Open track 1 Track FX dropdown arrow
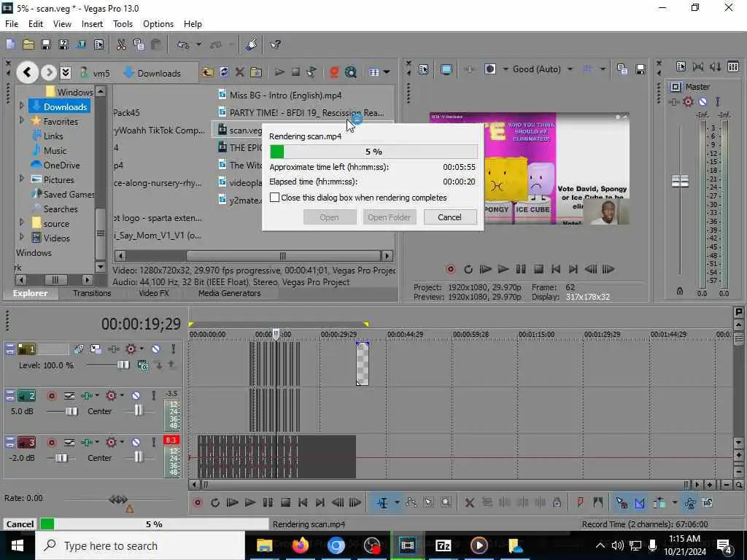Screen dimensions: 747x560 (142, 349)
